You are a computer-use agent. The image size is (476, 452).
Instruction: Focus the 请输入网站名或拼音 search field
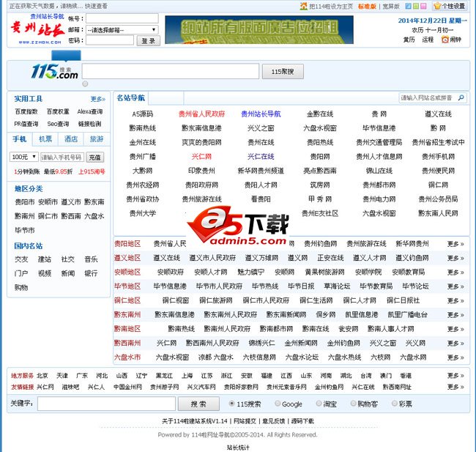point(428,98)
